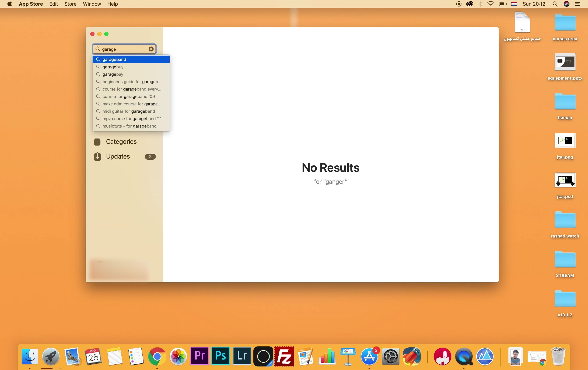Screen dimensions: 588x370
Task: Open Google Chrome in the Dock
Action: [x=157, y=356]
